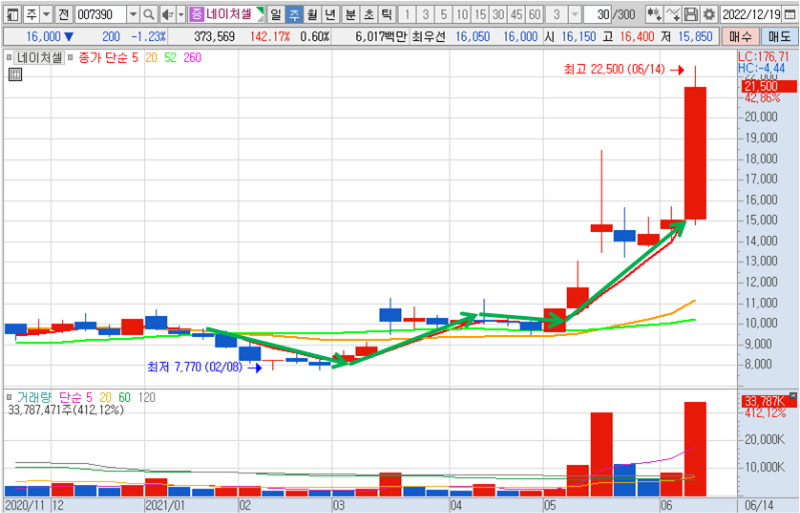
Task: Open the calendar date picker icon
Action: point(790,14)
